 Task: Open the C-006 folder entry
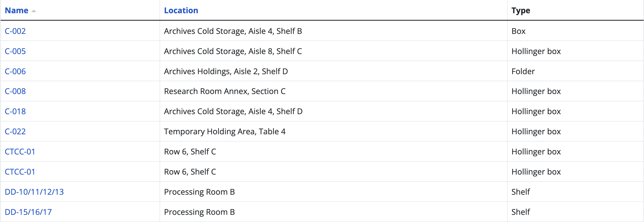(x=15, y=71)
